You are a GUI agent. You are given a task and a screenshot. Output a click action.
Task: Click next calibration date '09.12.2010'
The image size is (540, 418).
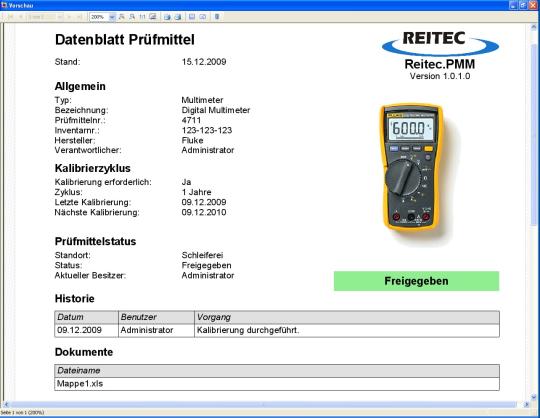coord(204,212)
